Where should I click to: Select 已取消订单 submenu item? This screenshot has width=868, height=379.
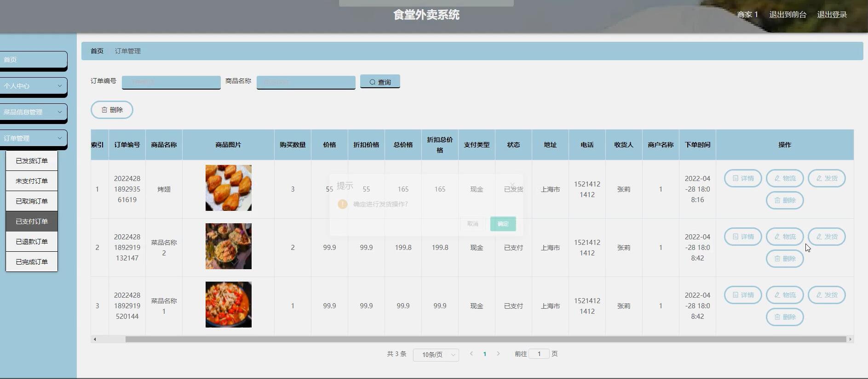click(x=32, y=201)
